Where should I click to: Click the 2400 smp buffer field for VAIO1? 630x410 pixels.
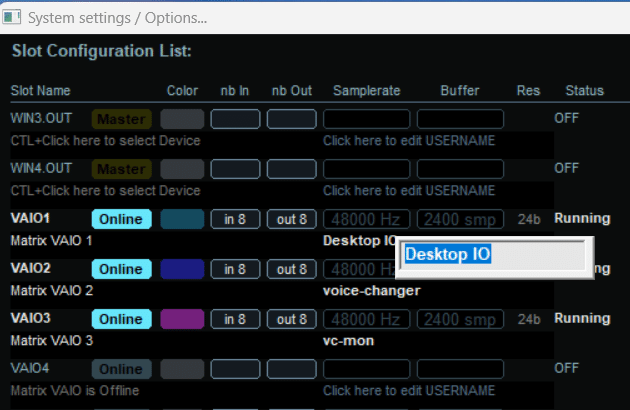460,219
